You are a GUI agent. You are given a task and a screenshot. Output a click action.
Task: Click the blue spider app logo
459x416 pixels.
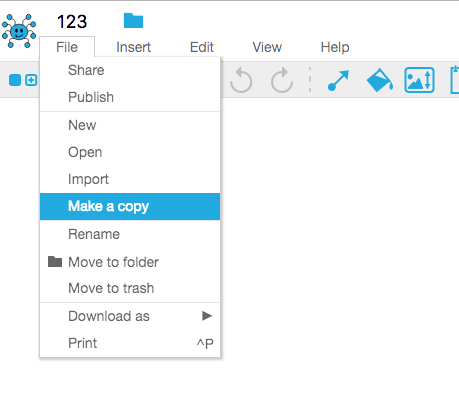[19, 31]
